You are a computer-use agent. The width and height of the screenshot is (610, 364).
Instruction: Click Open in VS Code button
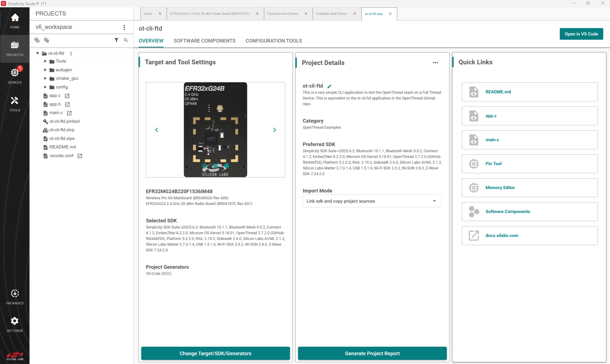tap(581, 34)
